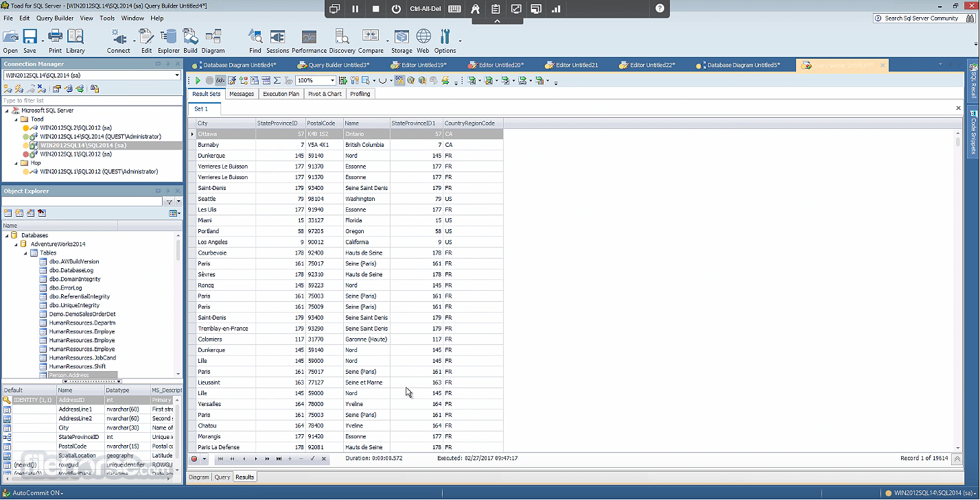This screenshot has height=500, width=980.
Task: Run the query with green play button
Action: tap(198, 81)
